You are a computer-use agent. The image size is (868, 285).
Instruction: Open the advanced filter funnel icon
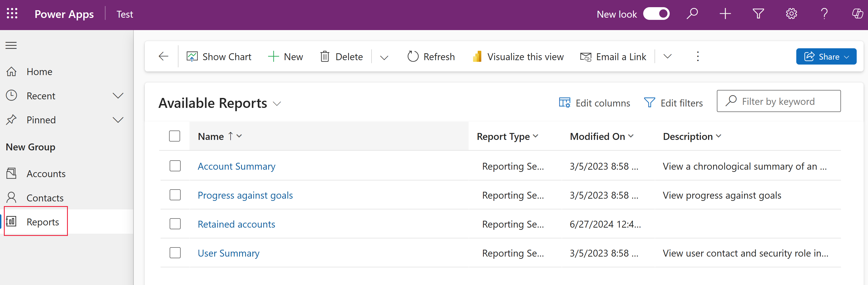[758, 14]
